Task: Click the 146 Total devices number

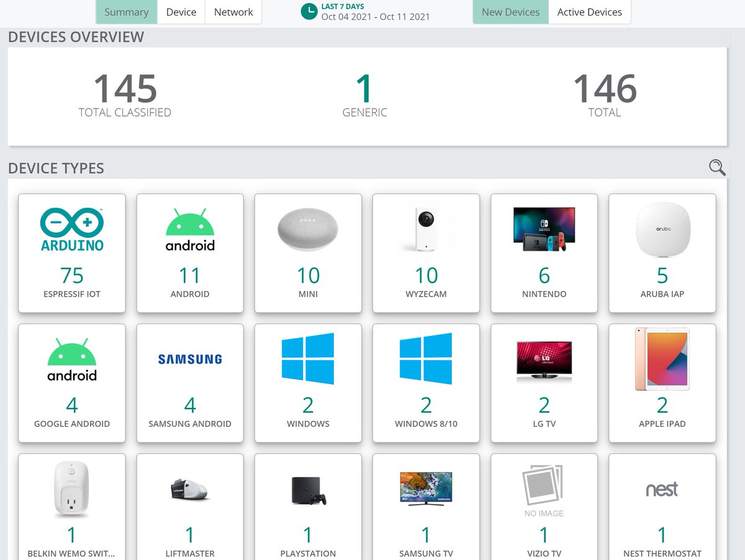Action: point(605,89)
